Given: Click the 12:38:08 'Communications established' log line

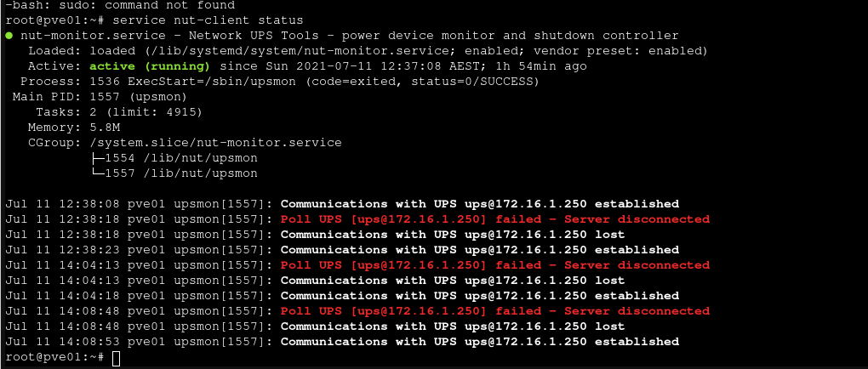Looking at the screenshot, I should pyautogui.click(x=342, y=203).
